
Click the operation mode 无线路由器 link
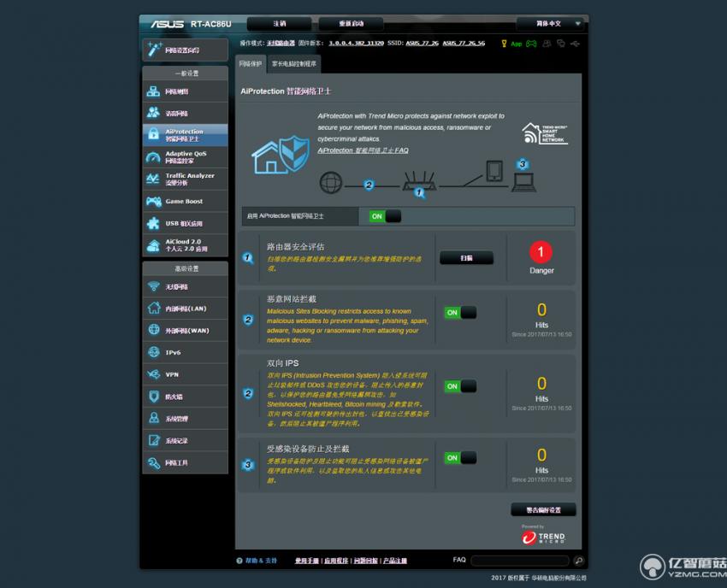click(281, 43)
